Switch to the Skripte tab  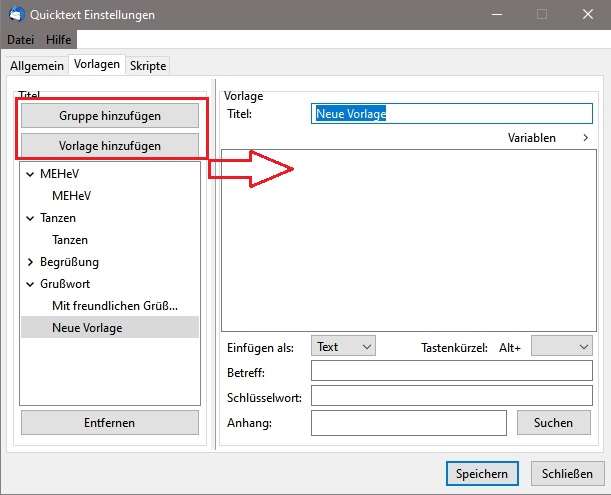tap(148, 65)
